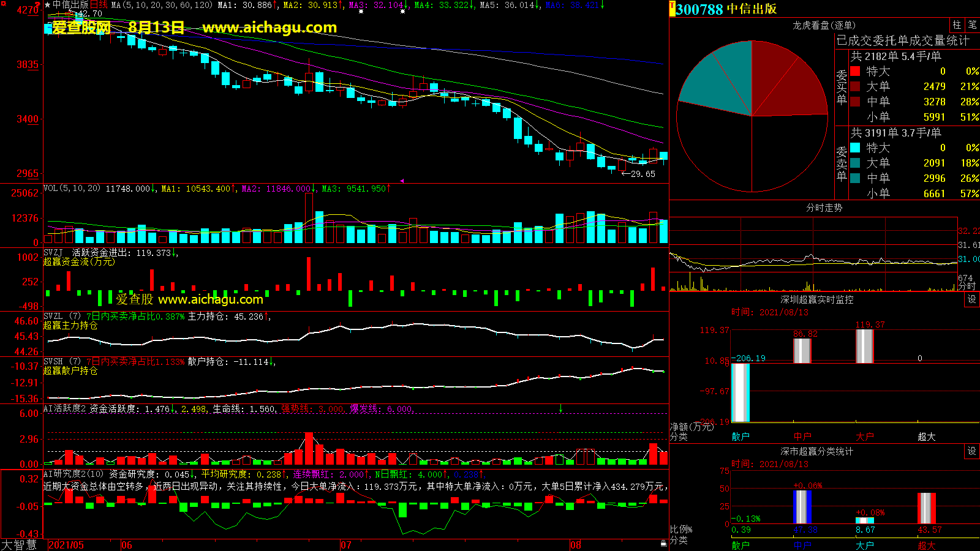Click the 日线 period label
Screen dimensions: 980x551
(99, 5)
